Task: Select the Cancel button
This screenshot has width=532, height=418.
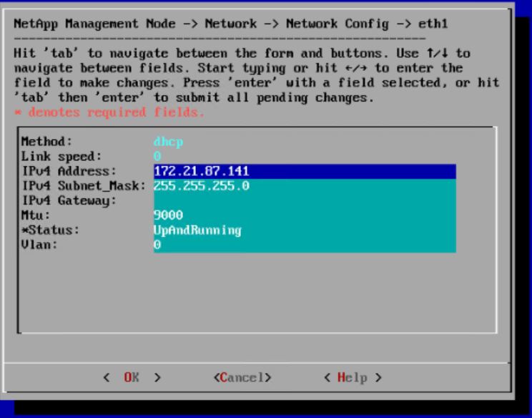Action: click(242, 377)
